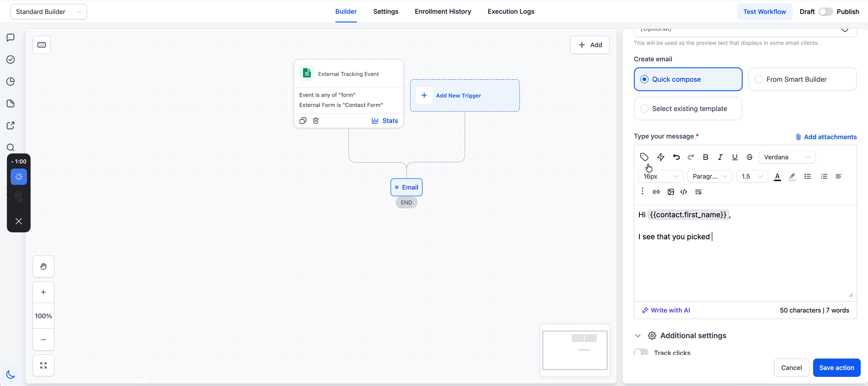Viewport: 868px width, 386px height.
Task: Fit workflow to screen
Action: (x=43, y=365)
